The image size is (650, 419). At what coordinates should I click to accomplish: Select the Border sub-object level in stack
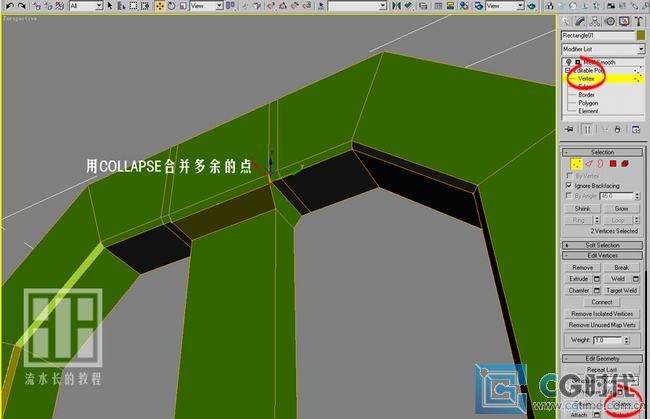coord(586,95)
